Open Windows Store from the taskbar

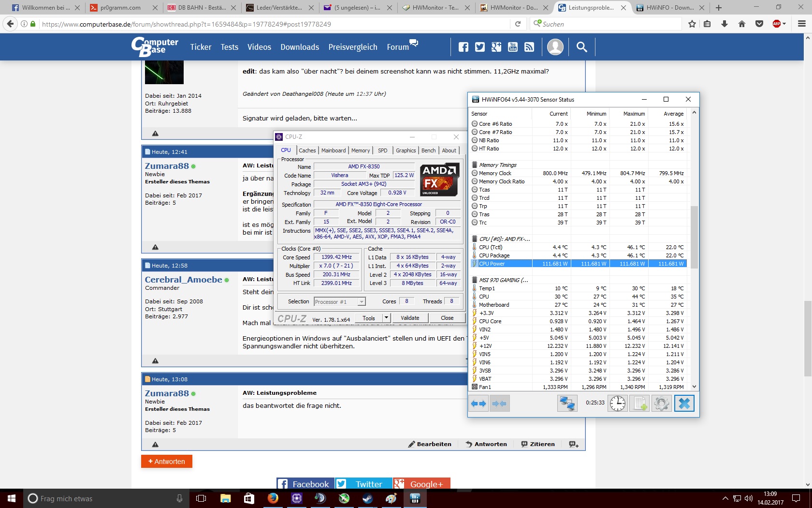249,498
